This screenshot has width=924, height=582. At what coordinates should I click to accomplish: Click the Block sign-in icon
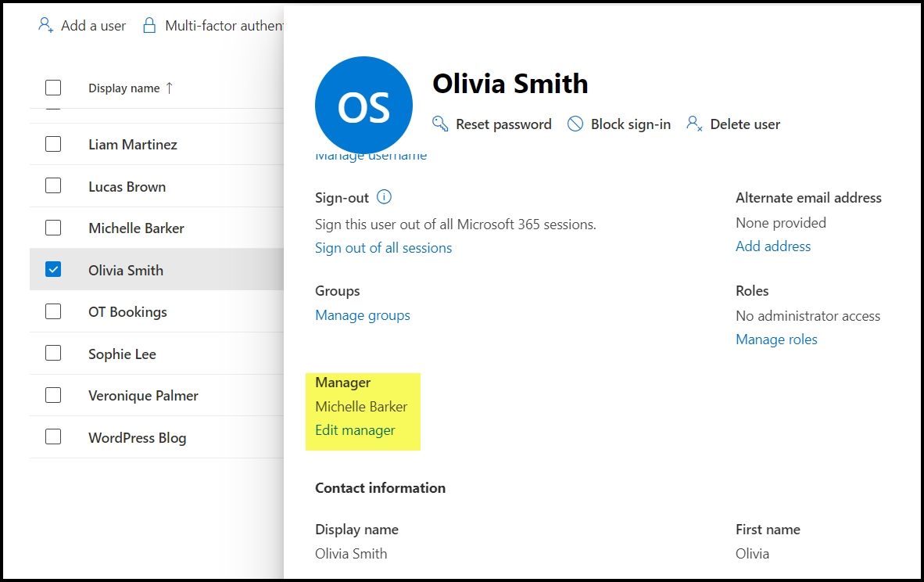point(575,124)
